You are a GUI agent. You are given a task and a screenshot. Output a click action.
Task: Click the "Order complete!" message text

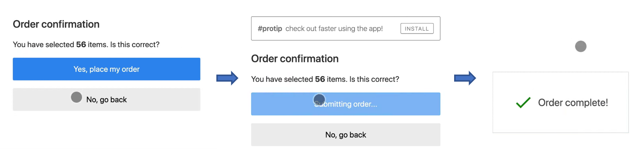573,103
